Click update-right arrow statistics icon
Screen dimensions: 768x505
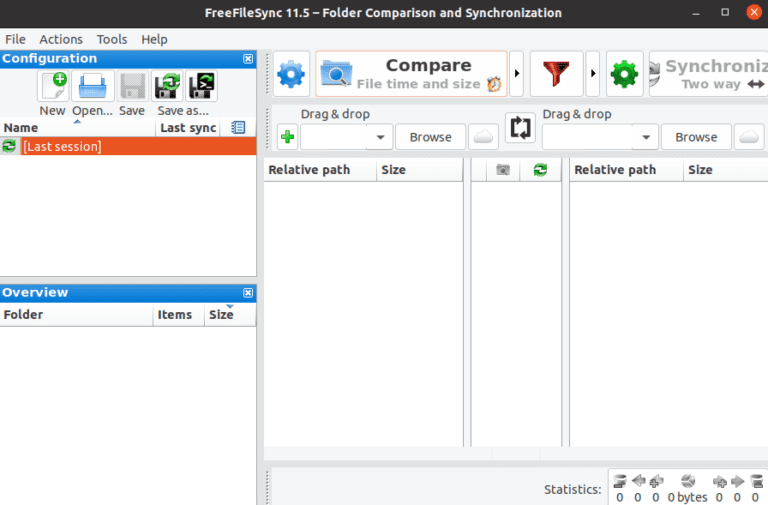[738, 481]
